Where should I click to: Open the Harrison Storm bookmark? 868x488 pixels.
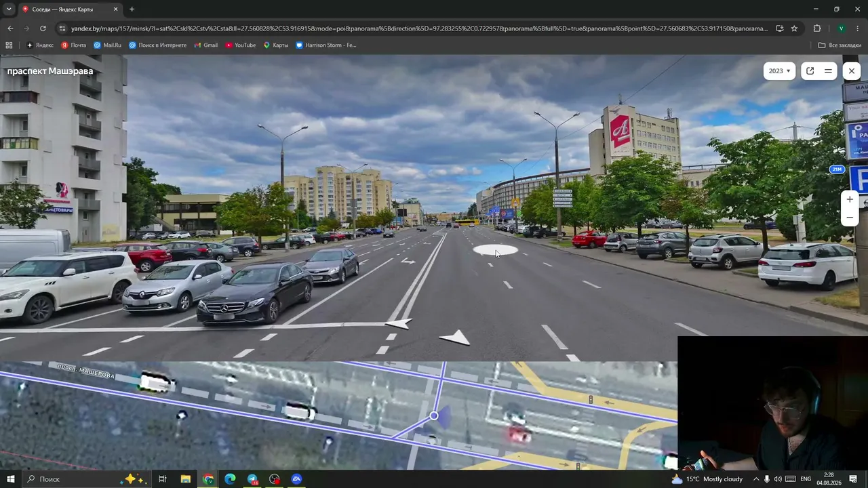point(326,45)
